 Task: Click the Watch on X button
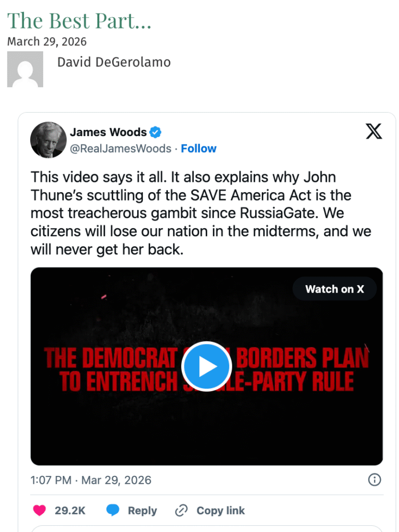pyautogui.click(x=335, y=289)
